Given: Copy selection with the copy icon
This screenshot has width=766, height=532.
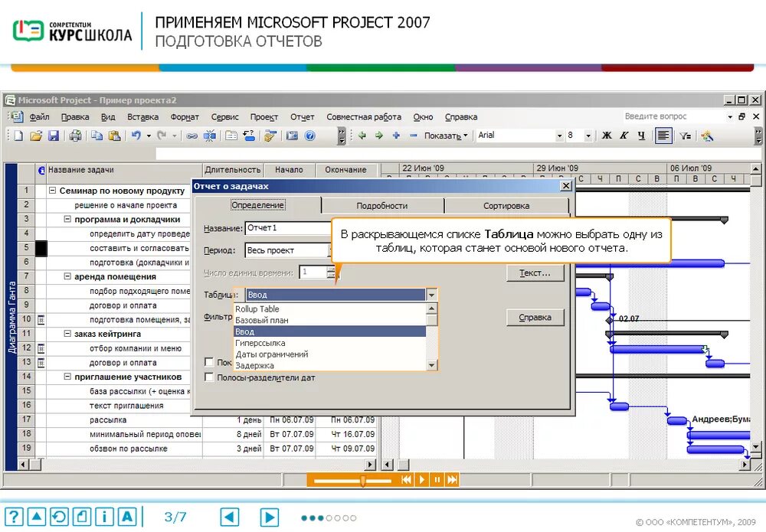Looking at the screenshot, I should 97,135.
